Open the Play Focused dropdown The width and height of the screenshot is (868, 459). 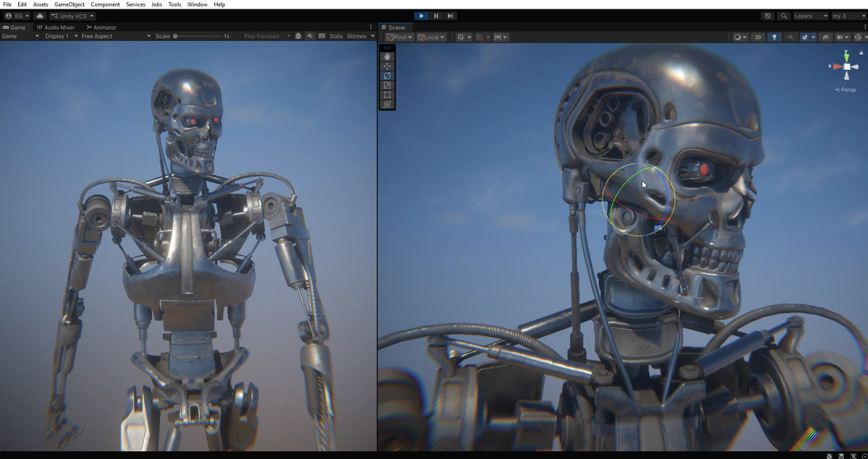pyautogui.click(x=266, y=36)
